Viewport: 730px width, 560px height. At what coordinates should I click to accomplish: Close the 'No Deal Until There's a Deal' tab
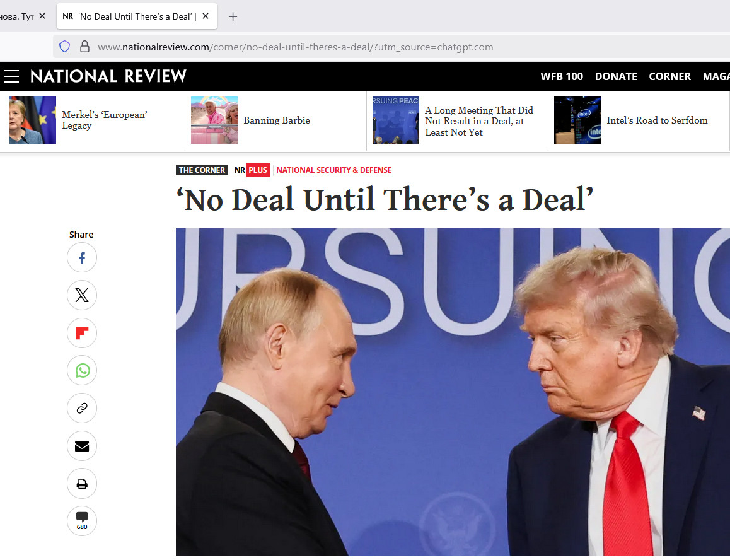coord(206,16)
